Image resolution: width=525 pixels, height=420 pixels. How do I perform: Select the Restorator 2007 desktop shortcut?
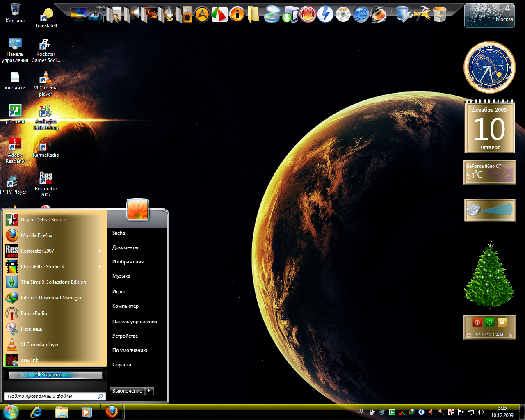46,185
